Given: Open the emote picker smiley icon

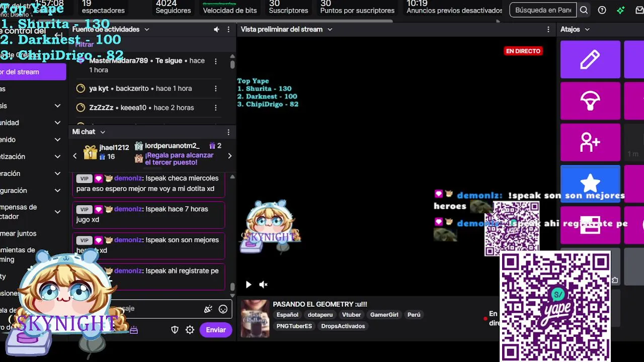Looking at the screenshot, I should [223, 309].
